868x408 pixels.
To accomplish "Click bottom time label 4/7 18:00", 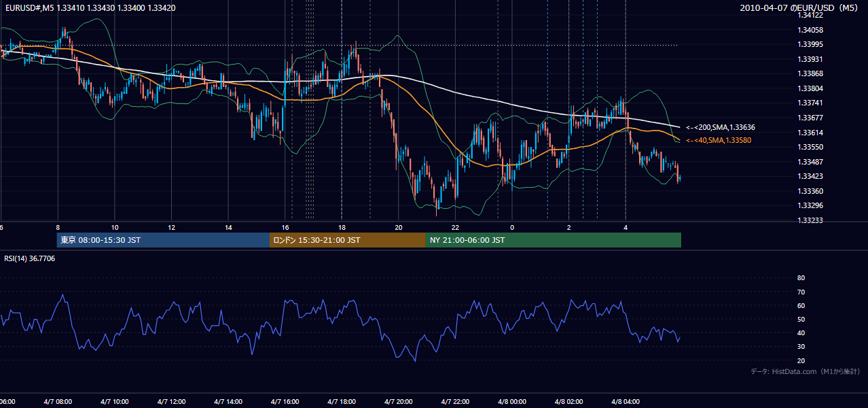I will tap(342, 402).
